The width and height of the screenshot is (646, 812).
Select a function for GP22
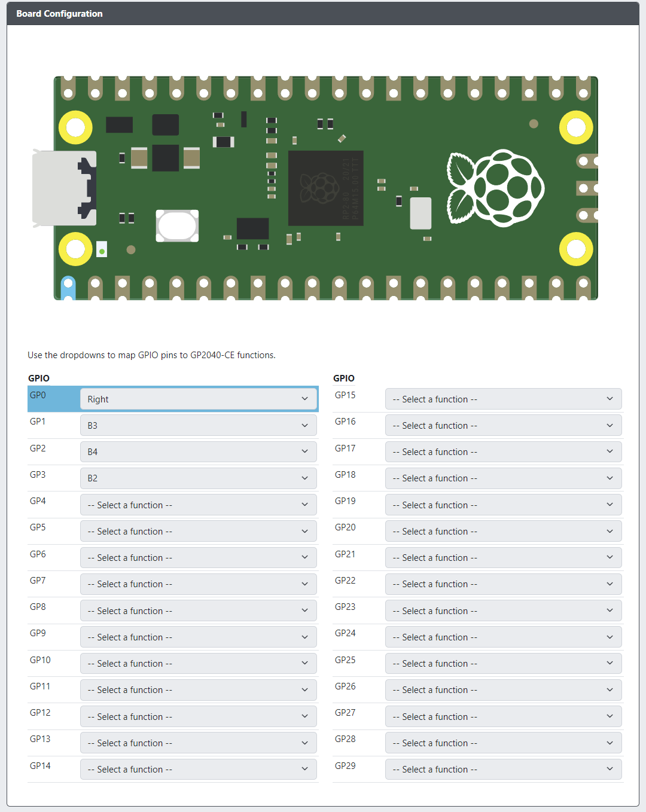pos(504,584)
